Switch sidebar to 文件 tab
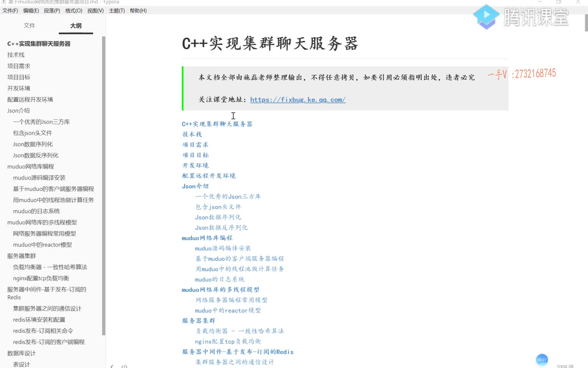This screenshot has height=368, width=588. click(30, 25)
